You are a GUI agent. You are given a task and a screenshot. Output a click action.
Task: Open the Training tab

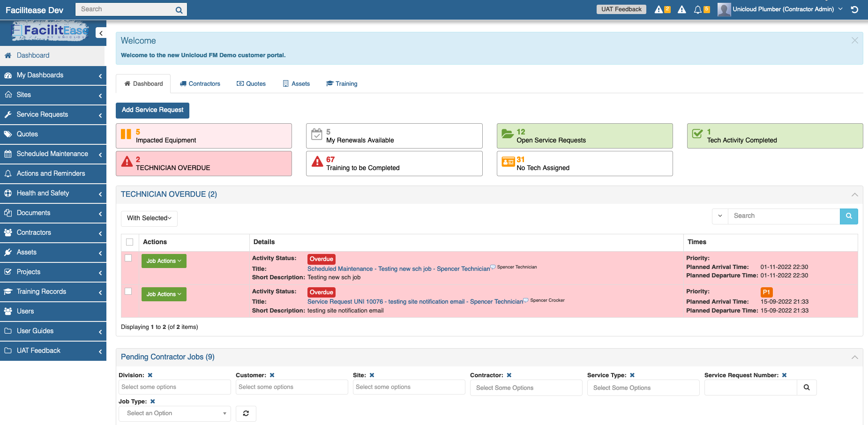pyautogui.click(x=342, y=83)
